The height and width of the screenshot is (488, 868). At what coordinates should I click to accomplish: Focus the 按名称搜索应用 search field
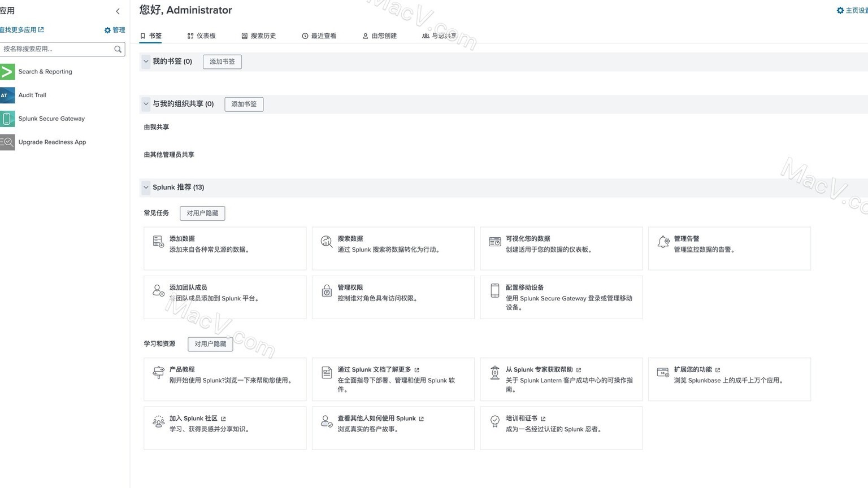(62, 49)
